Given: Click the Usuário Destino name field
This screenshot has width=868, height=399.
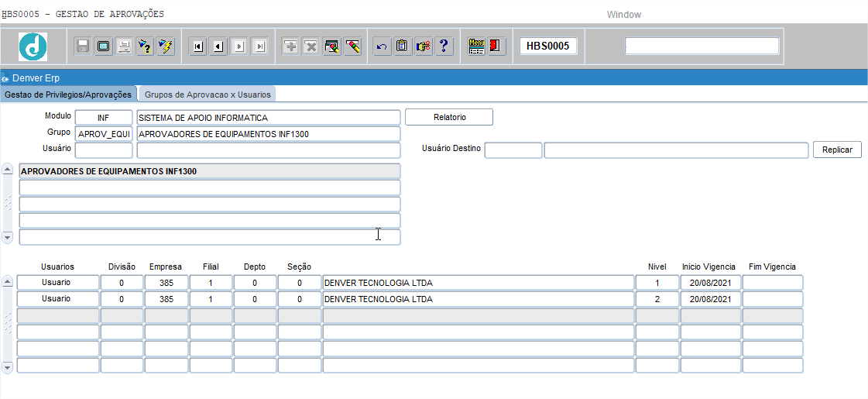Looking at the screenshot, I should (x=677, y=150).
